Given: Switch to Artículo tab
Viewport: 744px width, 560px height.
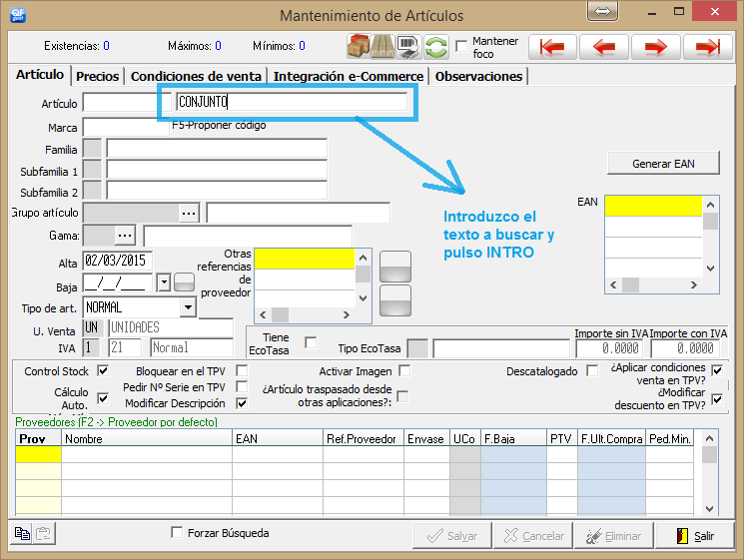Looking at the screenshot, I should pyautogui.click(x=40, y=75).
